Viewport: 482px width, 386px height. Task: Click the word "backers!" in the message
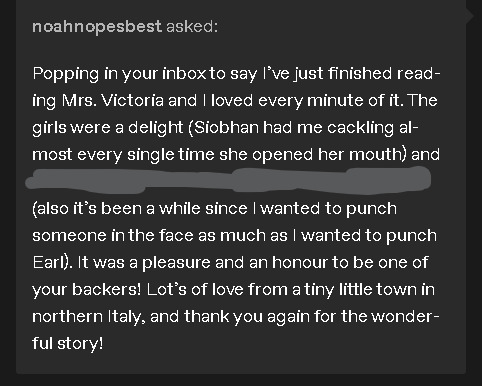[106, 289]
